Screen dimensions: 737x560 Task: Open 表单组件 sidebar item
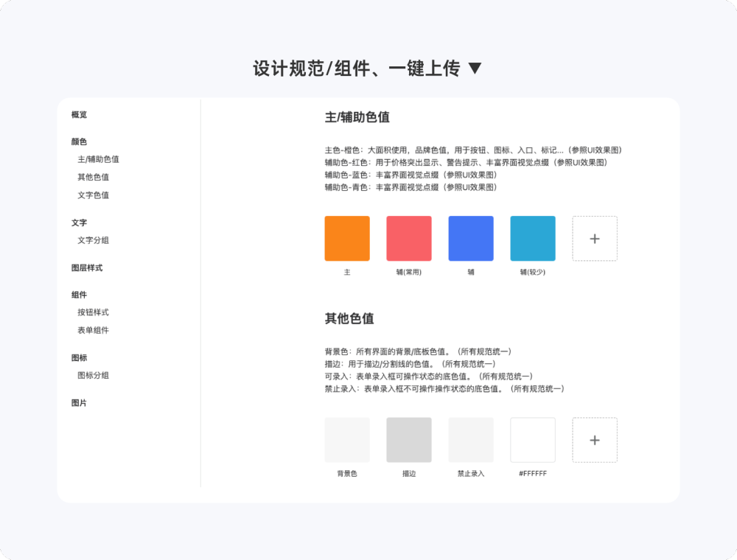point(93,330)
